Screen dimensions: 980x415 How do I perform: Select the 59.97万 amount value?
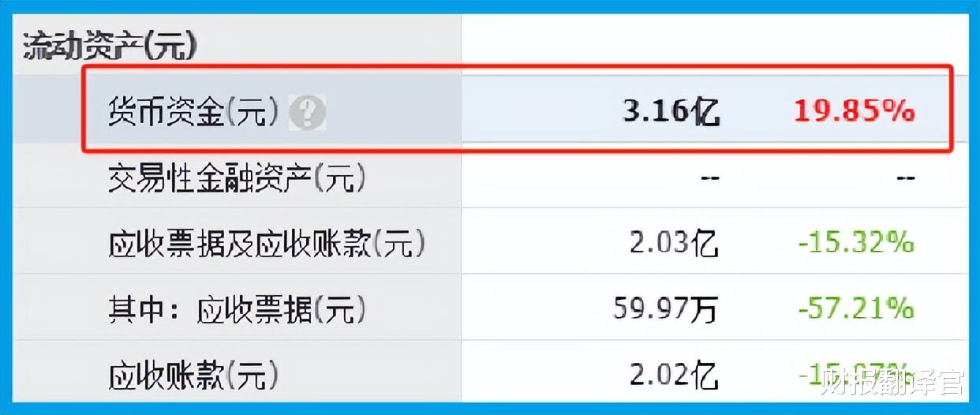pyautogui.click(x=665, y=309)
